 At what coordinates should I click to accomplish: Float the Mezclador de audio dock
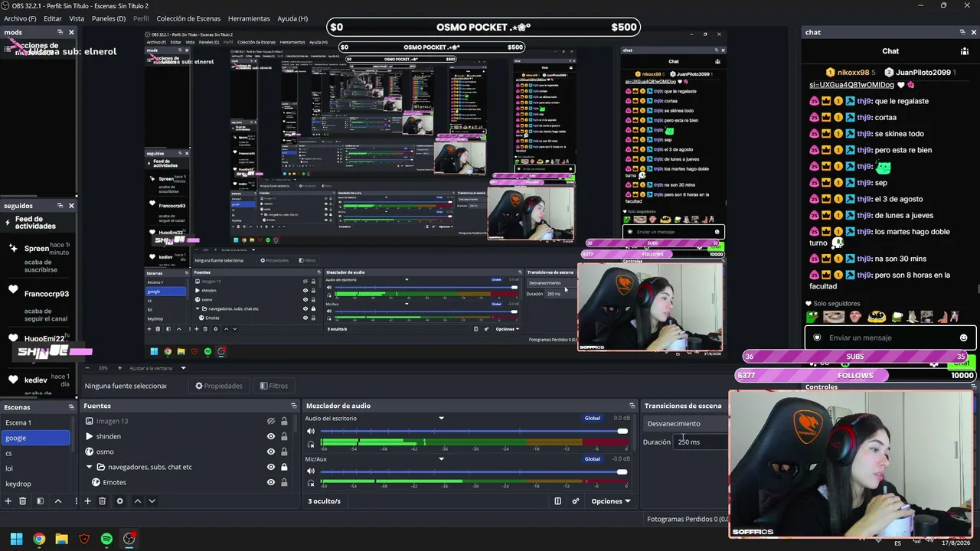click(x=632, y=406)
